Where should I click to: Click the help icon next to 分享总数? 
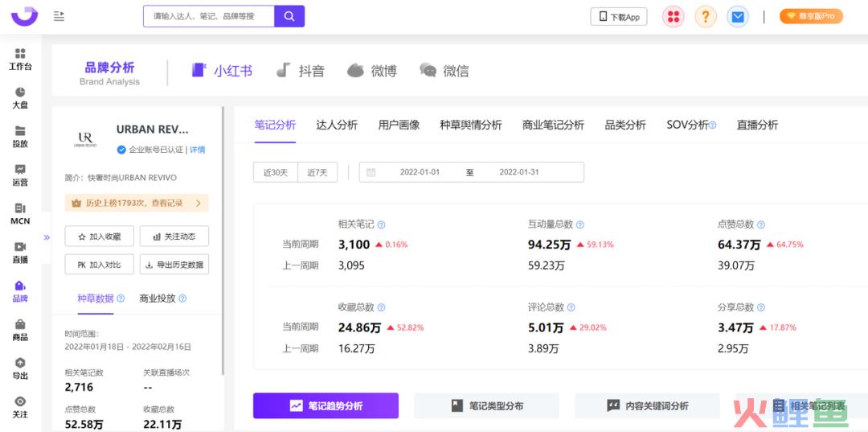click(x=761, y=307)
